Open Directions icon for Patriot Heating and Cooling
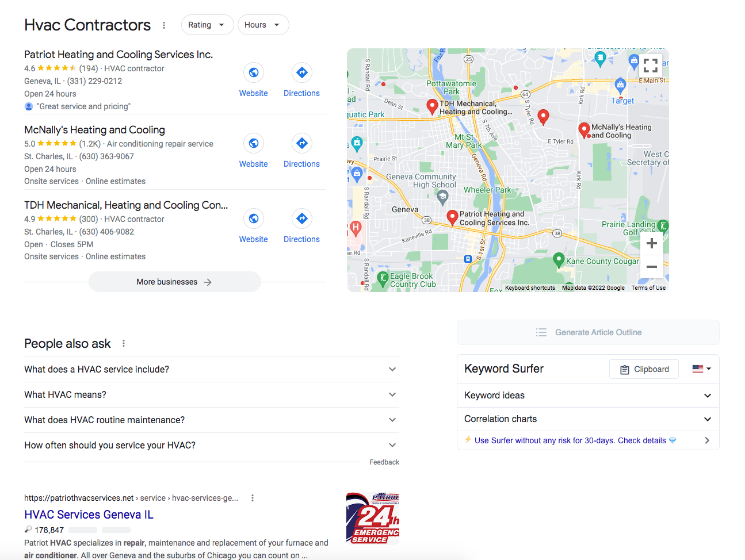The width and height of the screenshot is (745, 560). [301, 72]
